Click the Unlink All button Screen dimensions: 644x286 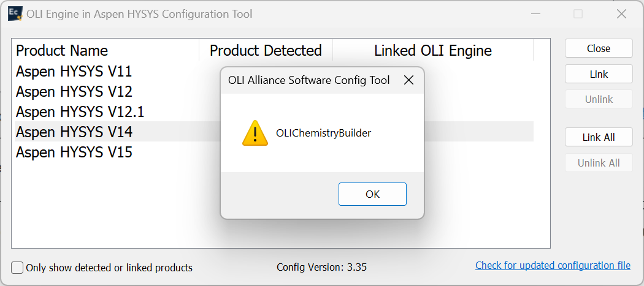click(x=598, y=163)
